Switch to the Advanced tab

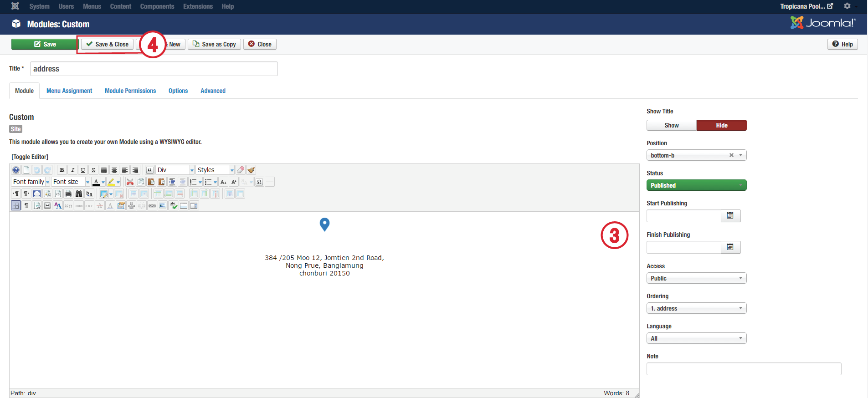(213, 91)
